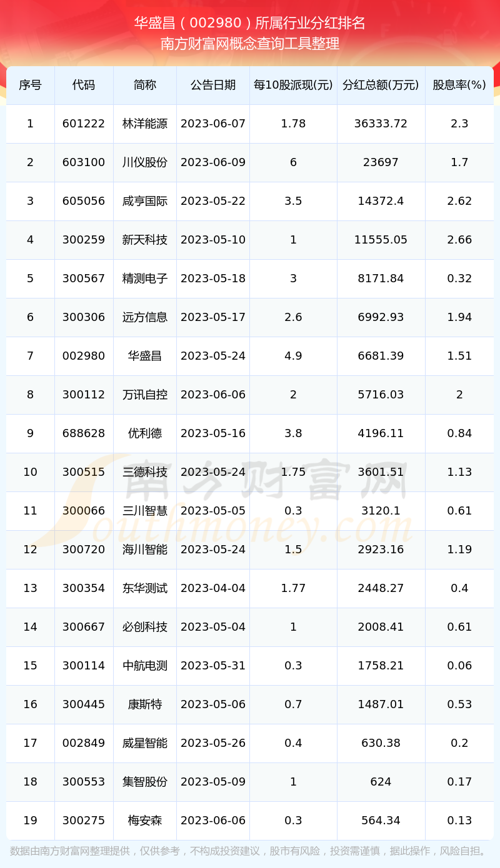Select stock code 688628
This screenshot has width=500, height=868.
pyautogui.click(x=84, y=433)
